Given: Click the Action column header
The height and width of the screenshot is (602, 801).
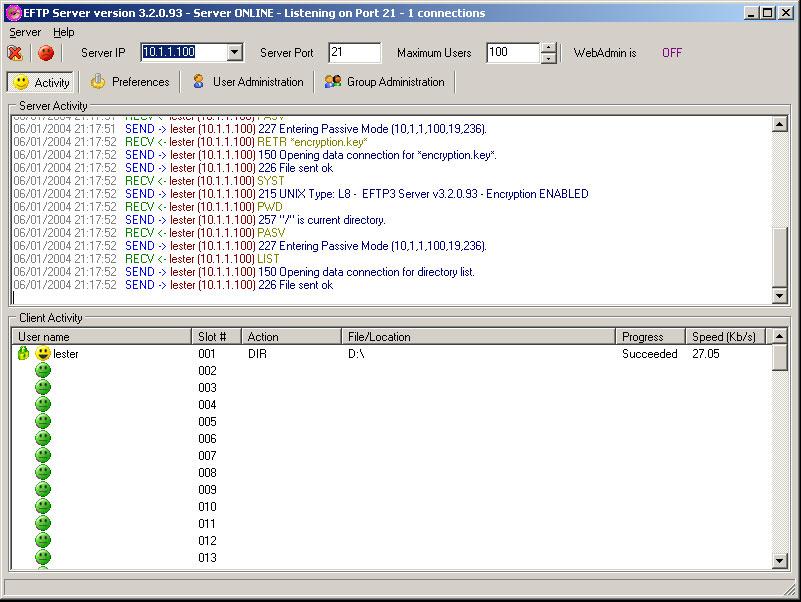Looking at the screenshot, I should [291, 337].
